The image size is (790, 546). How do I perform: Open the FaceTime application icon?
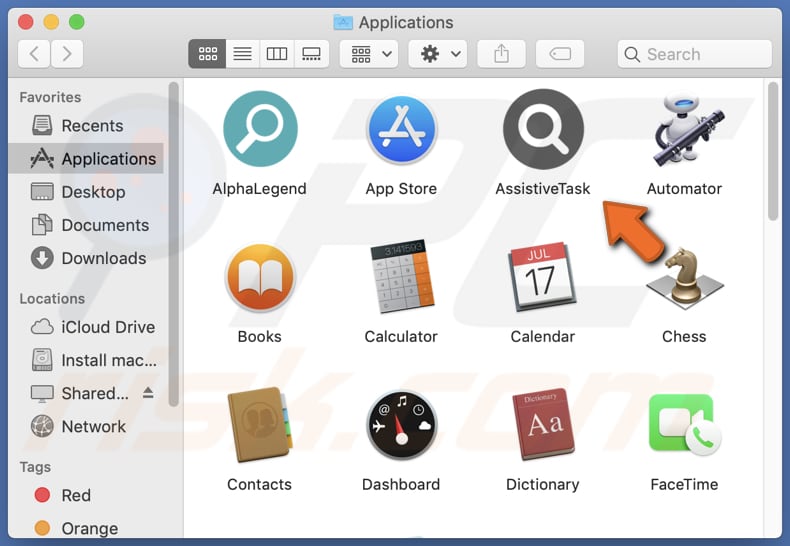(685, 425)
